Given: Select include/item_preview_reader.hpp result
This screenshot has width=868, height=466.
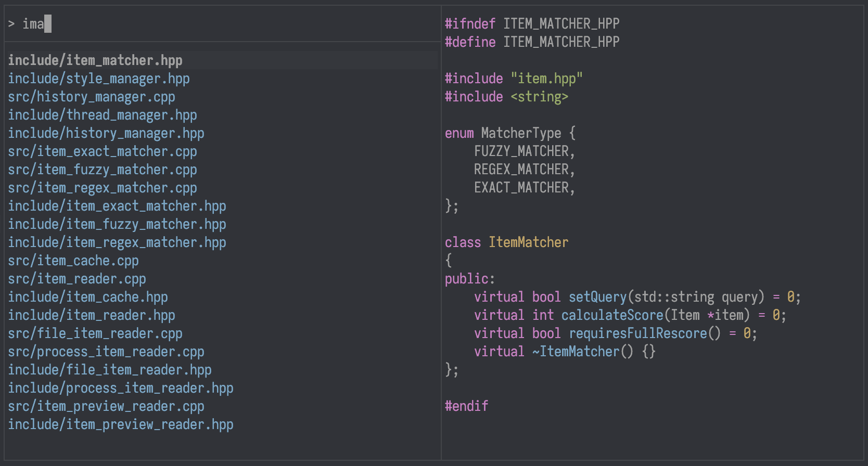Looking at the screenshot, I should click(x=121, y=424).
